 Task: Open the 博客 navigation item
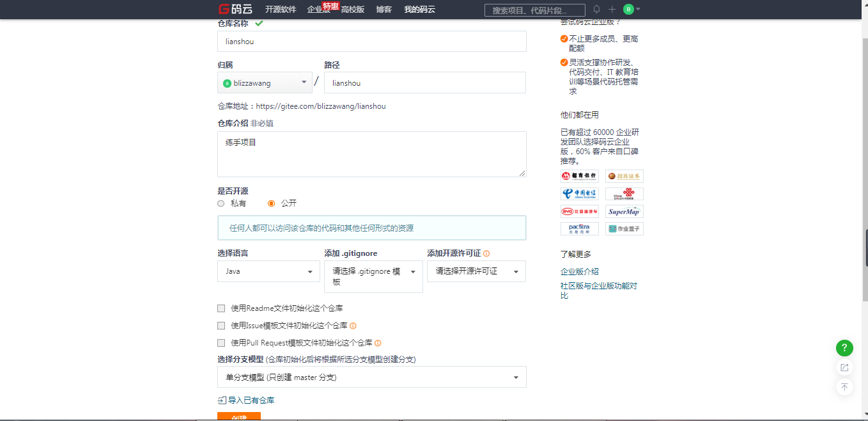[x=384, y=9]
